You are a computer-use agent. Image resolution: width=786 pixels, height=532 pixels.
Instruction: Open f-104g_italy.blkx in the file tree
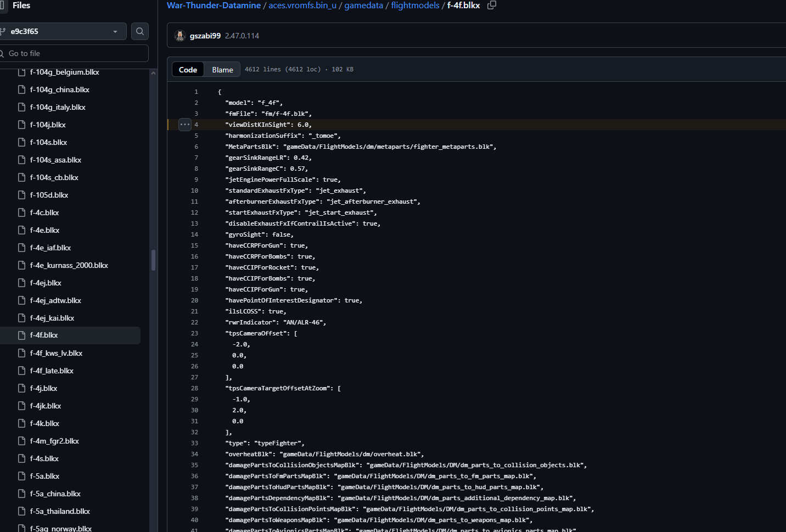pos(58,107)
